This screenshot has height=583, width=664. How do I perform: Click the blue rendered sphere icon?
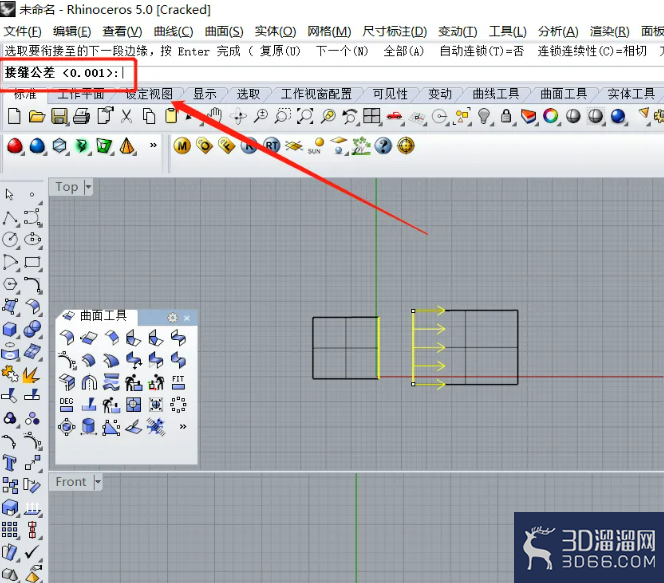618,116
